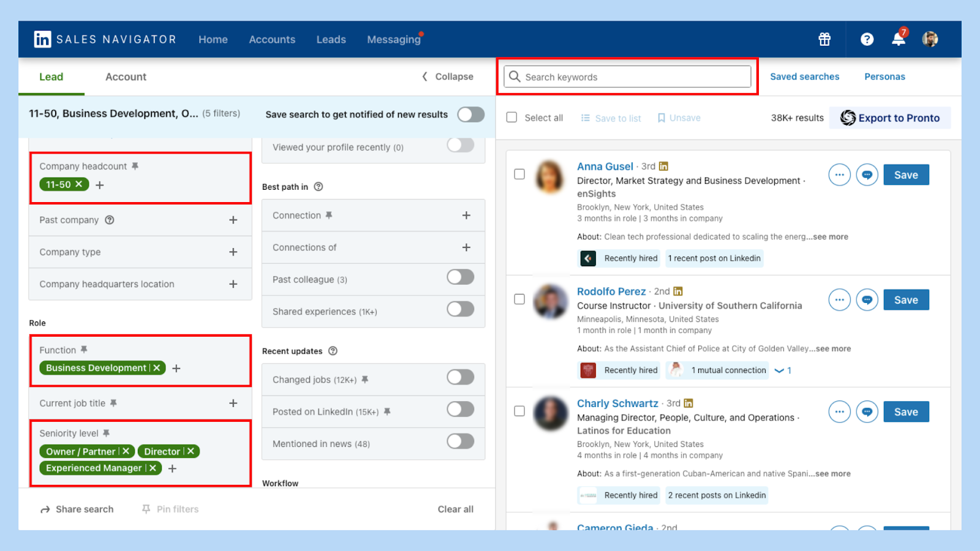Message Rodolfo Perez via chat icon

point(867,300)
